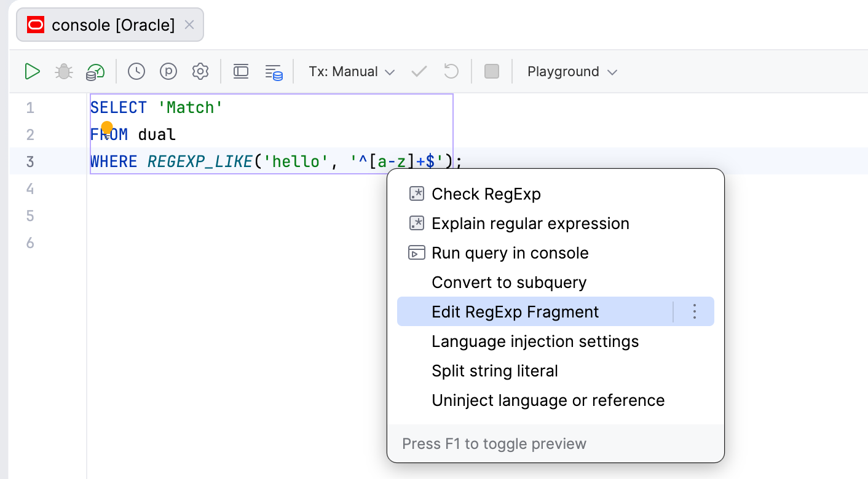Viewport: 868px width, 479px height.
Task: Click the open DDL/data source icon
Action: 274,72
